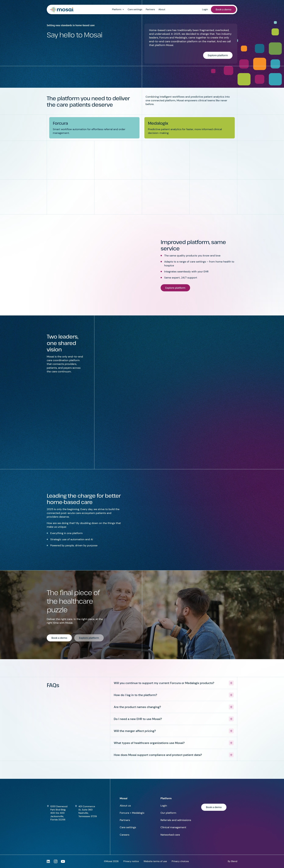Open LinkedIn icon in footer
The width and height of the screenshot is (284, 868).
coord(48,861)
